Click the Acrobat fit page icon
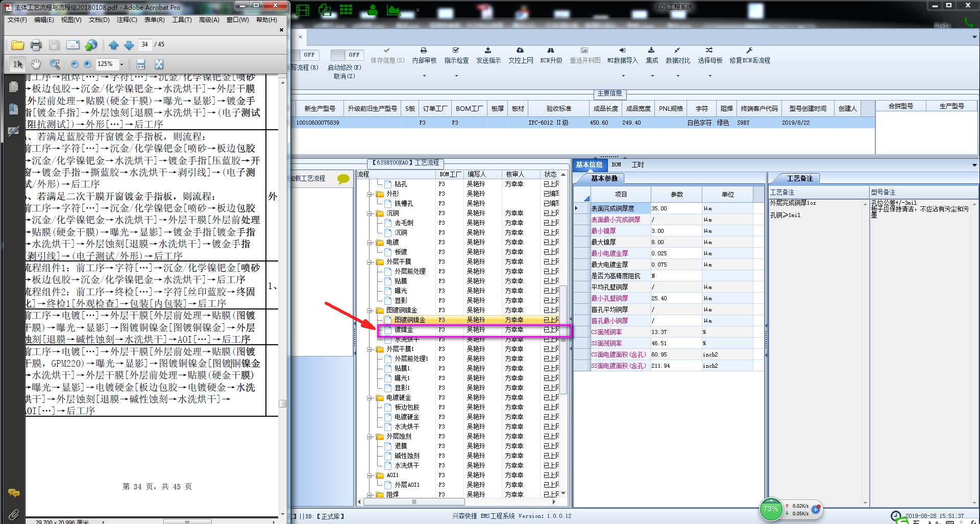The height and width of the screenshot is (524, 980). tap(159, 64)
